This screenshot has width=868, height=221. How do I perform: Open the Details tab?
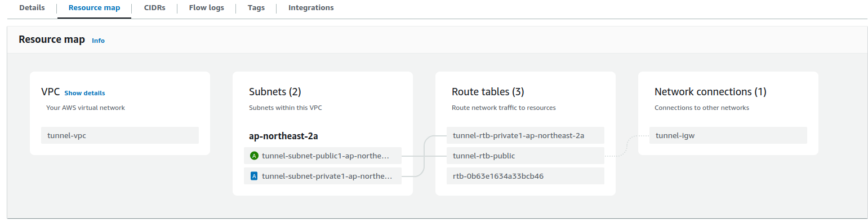tap(32, 8)
